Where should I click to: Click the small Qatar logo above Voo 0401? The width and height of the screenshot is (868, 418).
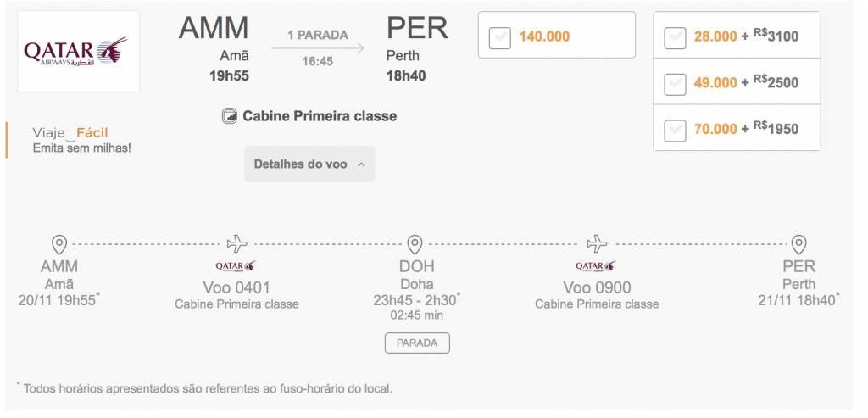(x=236, y=266)
